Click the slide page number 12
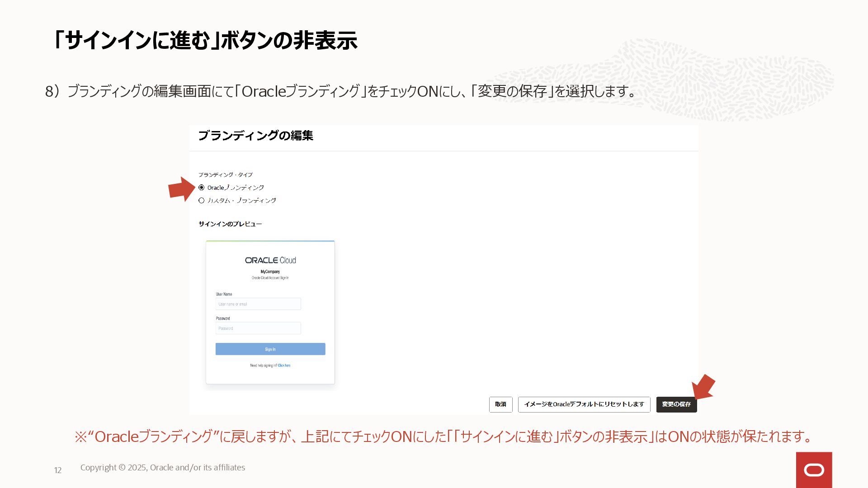Screen dimensions: 868x488 58,470
